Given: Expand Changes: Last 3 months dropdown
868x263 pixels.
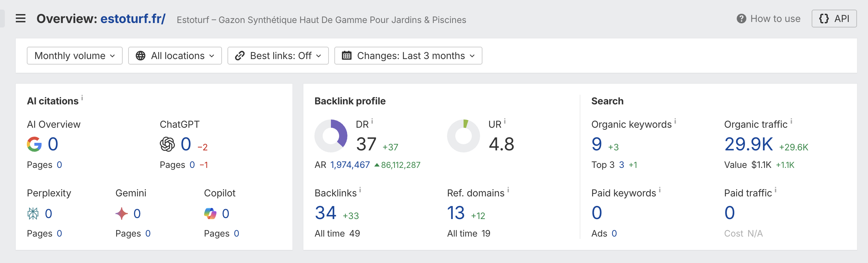Looking at the screenshot, I should pos(408,56).
